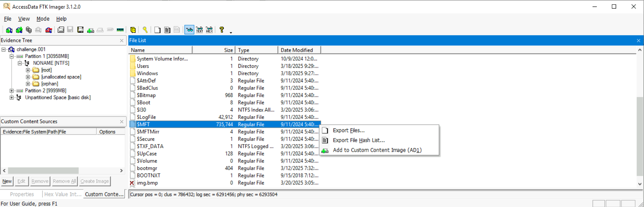Click the Capture Memory chip icon
The height and width of the screenshot is (207, 644).
coord(120,30)
